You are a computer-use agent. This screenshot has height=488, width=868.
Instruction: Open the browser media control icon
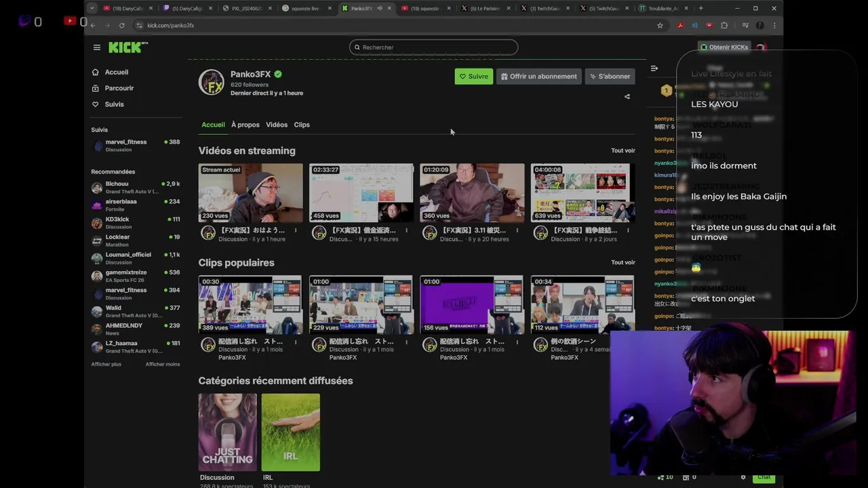(745, 25)
